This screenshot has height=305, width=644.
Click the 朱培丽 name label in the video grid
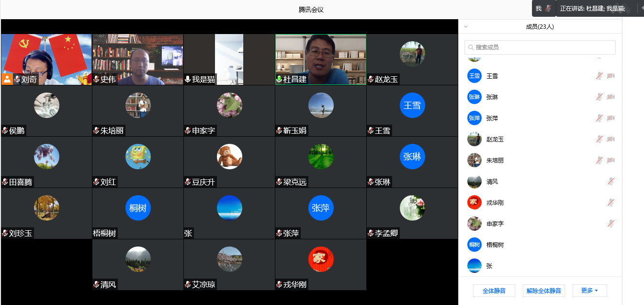[112, 130]
